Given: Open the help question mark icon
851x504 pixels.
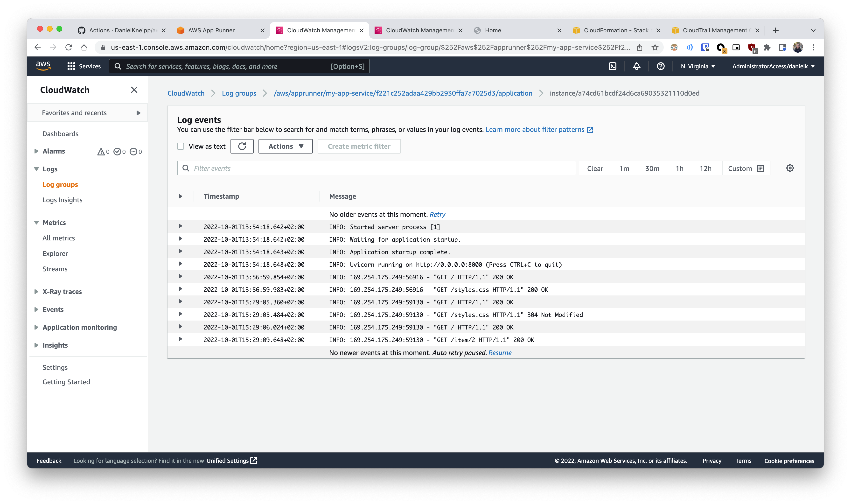Looking at the screenshot, I should [x=661, y=66].
